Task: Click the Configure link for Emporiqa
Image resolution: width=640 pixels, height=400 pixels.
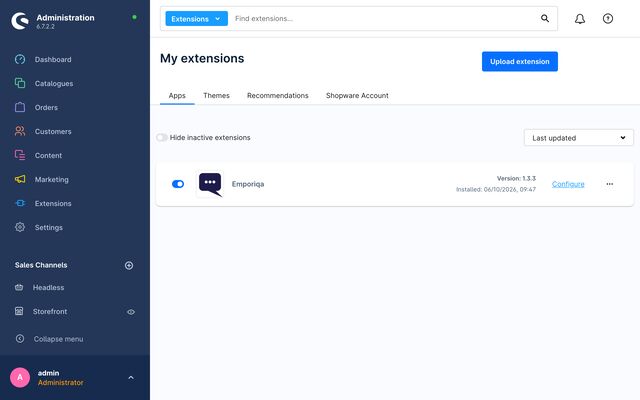Action: (568, 184)
